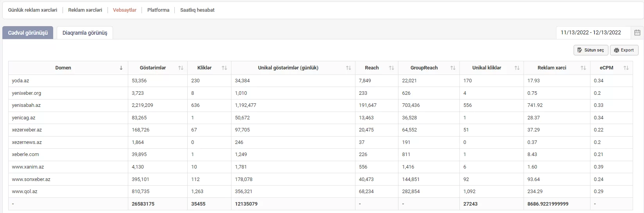This screenshot has width=644, height=213.
Task: Sort by Kliklər column sort icon
Action: (224, 68)
